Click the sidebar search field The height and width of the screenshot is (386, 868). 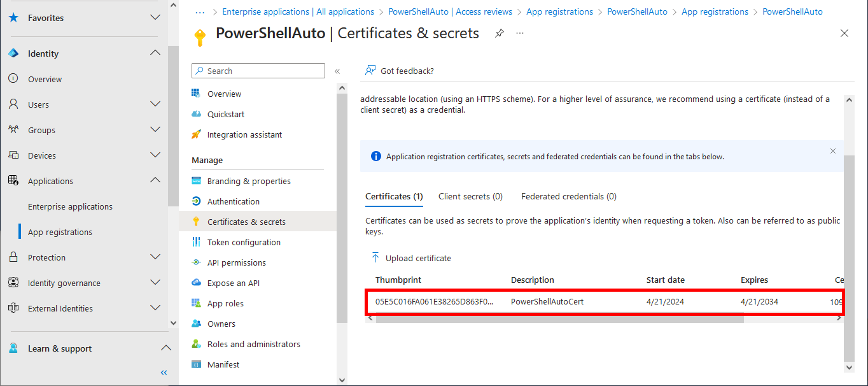[x=258, y=70]
